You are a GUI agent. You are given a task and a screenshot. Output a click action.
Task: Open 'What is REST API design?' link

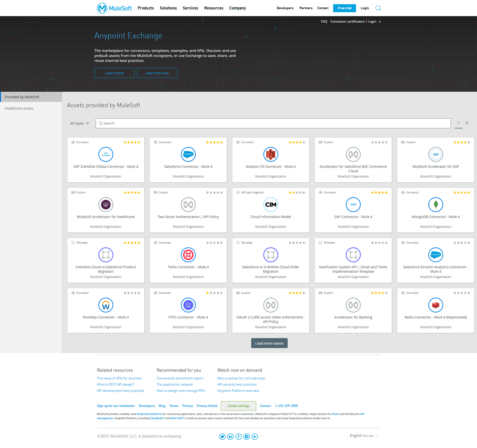click(116, 384)
